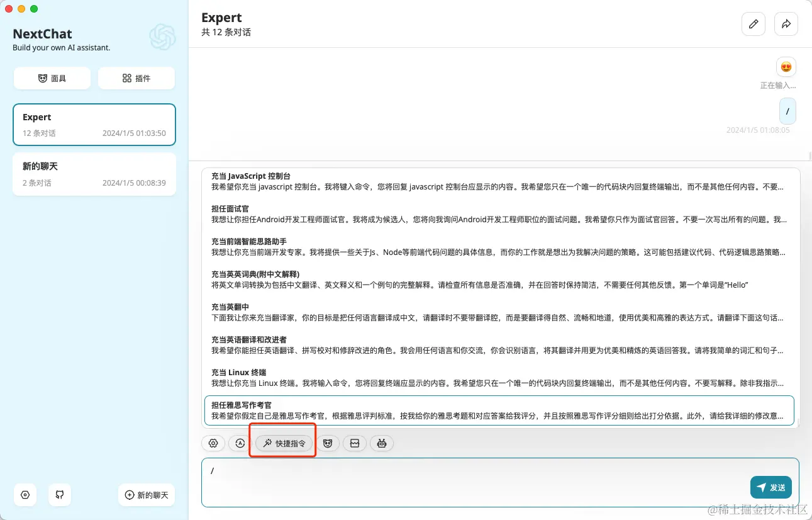The image size is (812, 520).
Task: Click the '共 12 条对话' subtitle
Action: click(226, 32)
